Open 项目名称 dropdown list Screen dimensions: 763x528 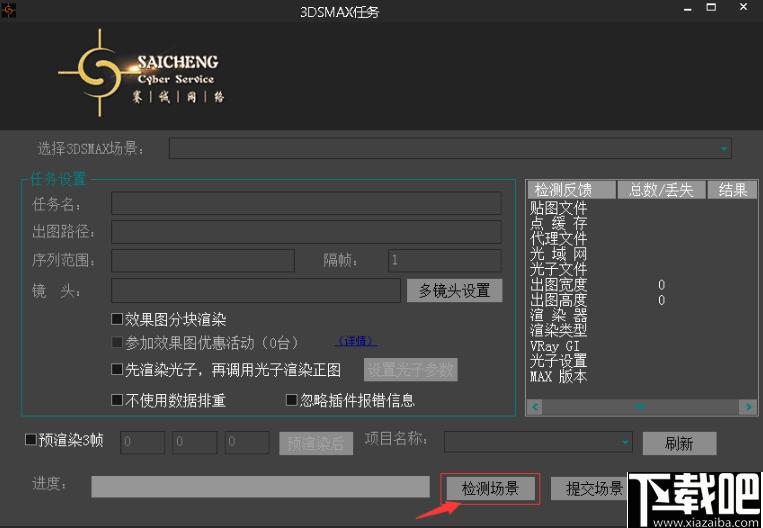pos(625,441)
